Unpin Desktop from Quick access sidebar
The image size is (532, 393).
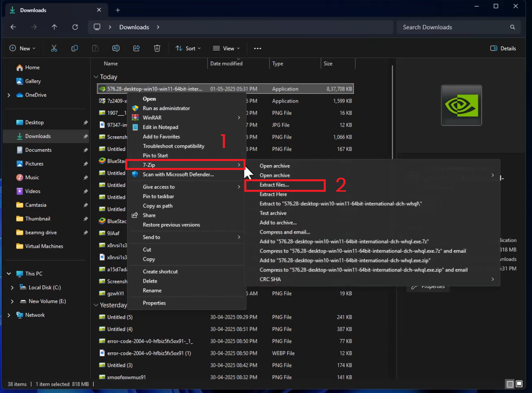[x=85, y=122]
